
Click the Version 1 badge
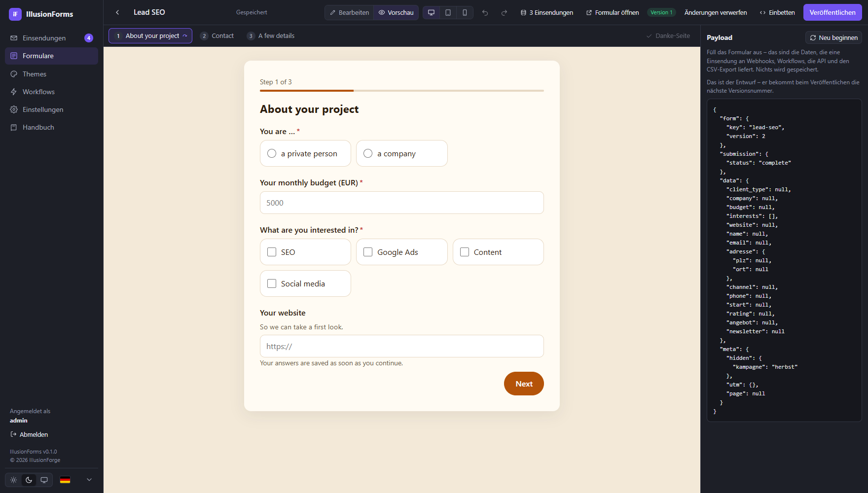coord(661,12)
